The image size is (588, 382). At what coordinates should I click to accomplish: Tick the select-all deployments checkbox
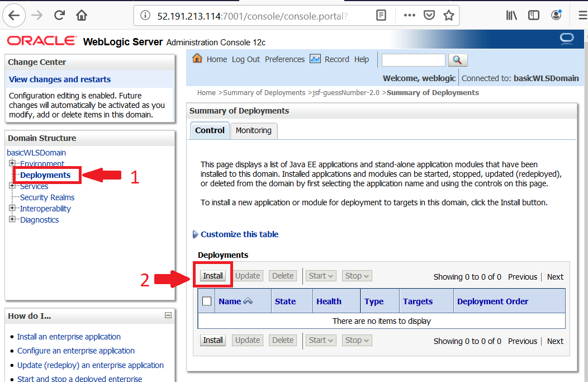click(207, 301)
